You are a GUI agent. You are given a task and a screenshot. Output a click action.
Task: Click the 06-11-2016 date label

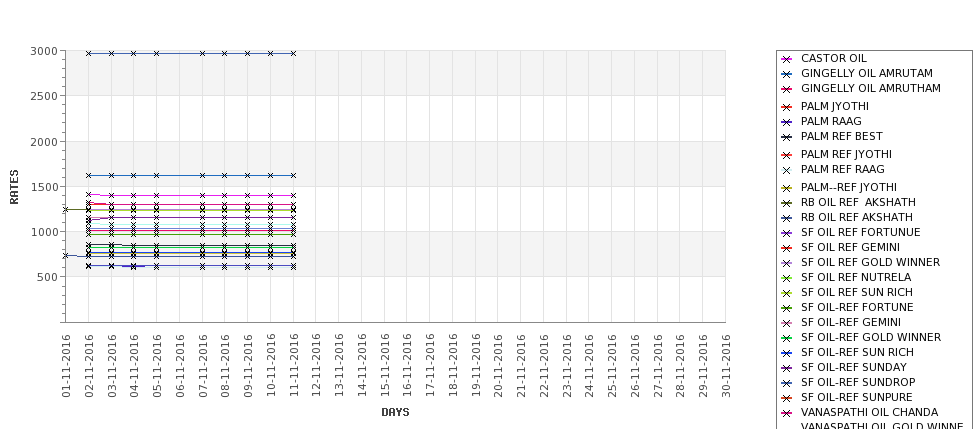tap(179, 366)
